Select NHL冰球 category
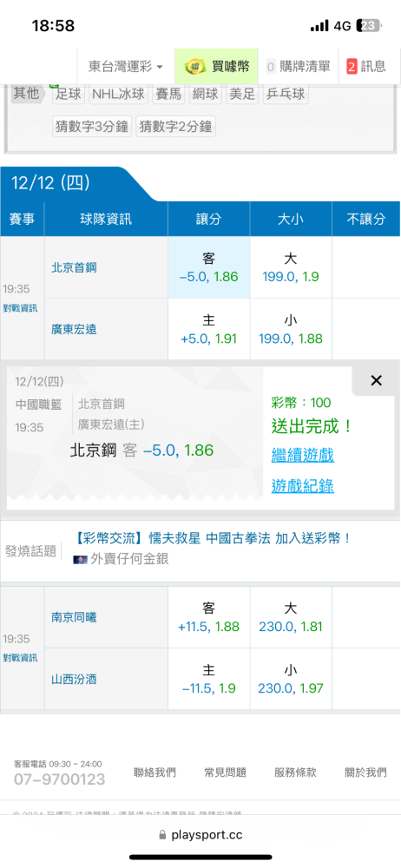The width and height of the screenshot is (401, 868). pyautogui.click(x=119, y=94)
